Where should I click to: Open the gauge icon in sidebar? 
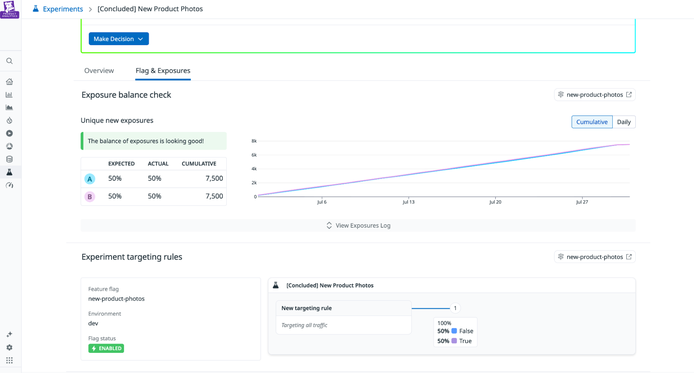click(9, 185)
